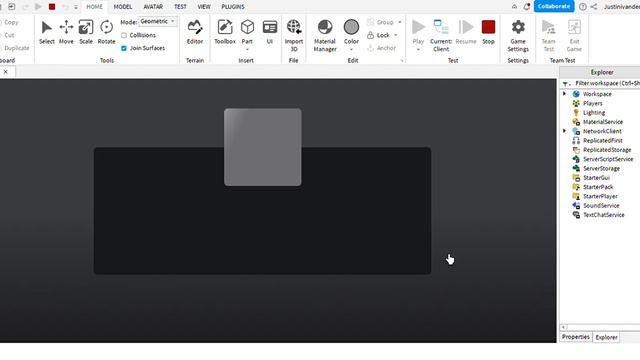The width and height of the screenshot is (640, 360).
Task: Open the Material Manager
Action: (325, 36)
